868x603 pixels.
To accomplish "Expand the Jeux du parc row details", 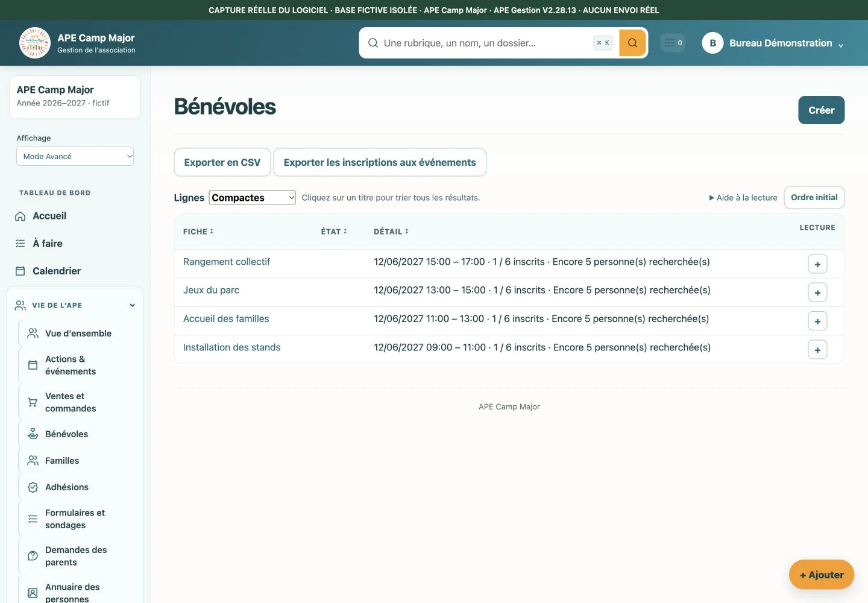I will [x=817, y=292].
